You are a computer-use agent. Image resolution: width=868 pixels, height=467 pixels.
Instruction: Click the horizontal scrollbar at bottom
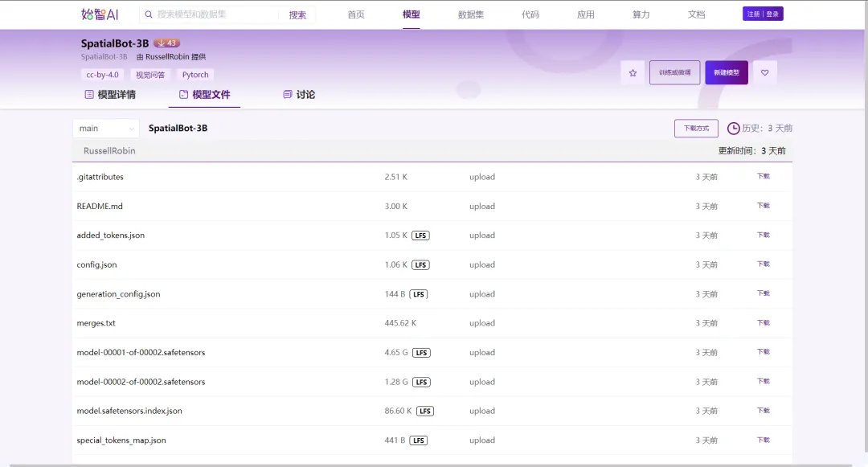tap(431, 465)
